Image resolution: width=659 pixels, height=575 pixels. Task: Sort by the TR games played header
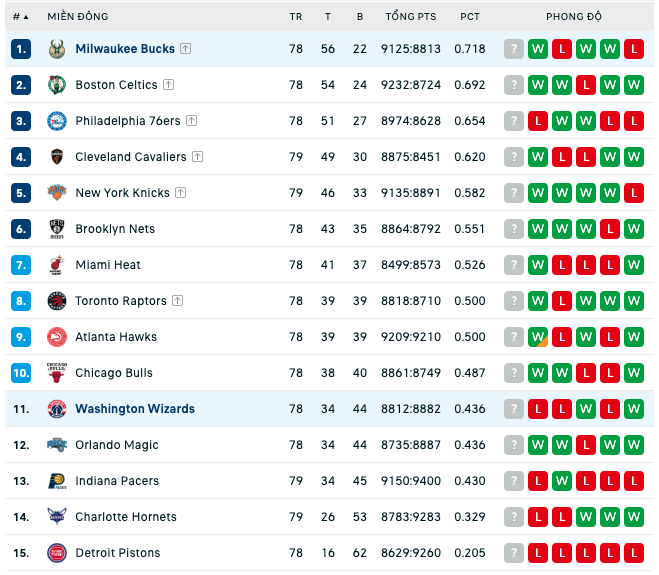[295, 17]
